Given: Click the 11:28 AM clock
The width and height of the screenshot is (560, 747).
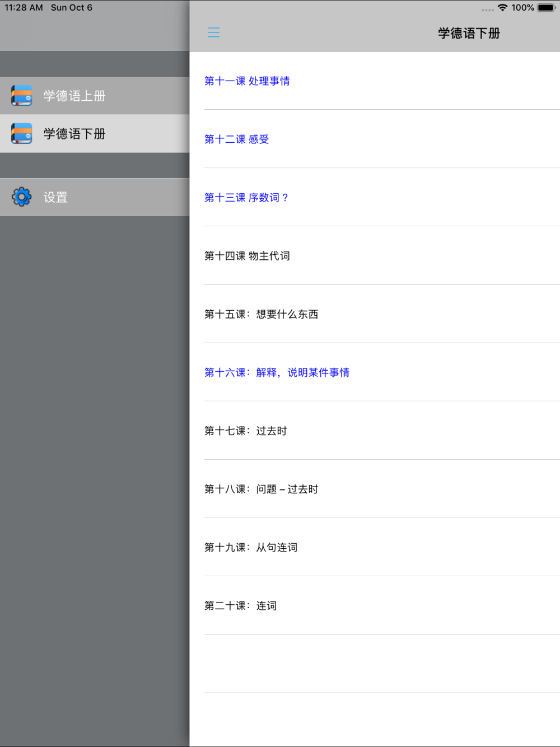Looking at the screenshot, I should pos(24,8).
